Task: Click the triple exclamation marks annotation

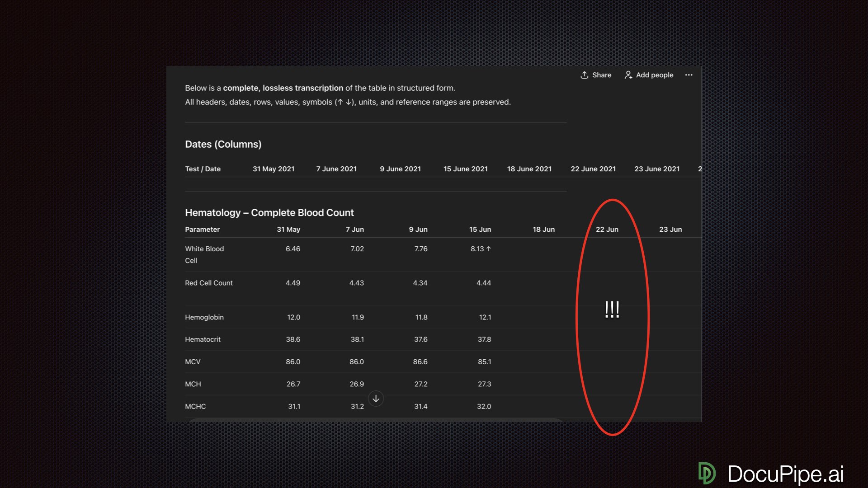Action: click(x=612, y=310)
